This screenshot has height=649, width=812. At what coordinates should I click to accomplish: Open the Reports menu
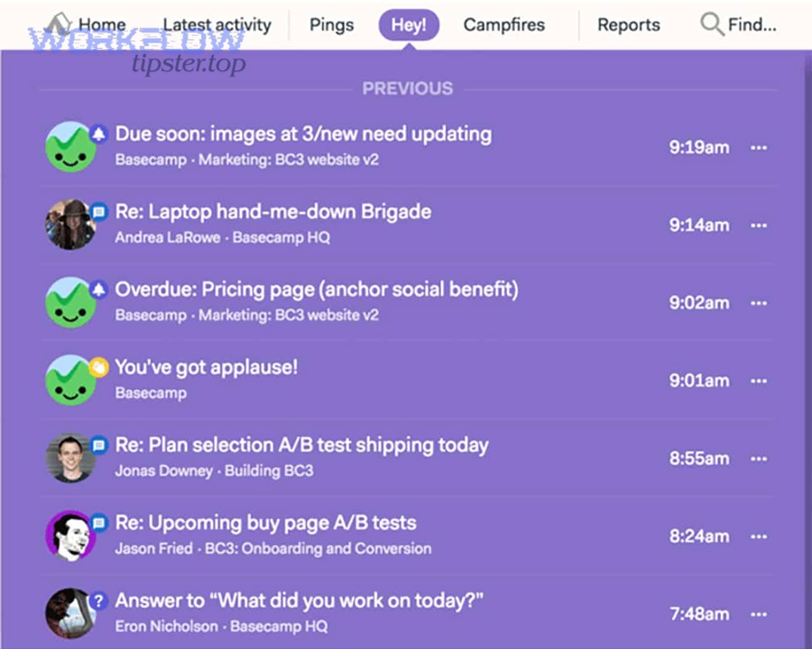(629, 25)
